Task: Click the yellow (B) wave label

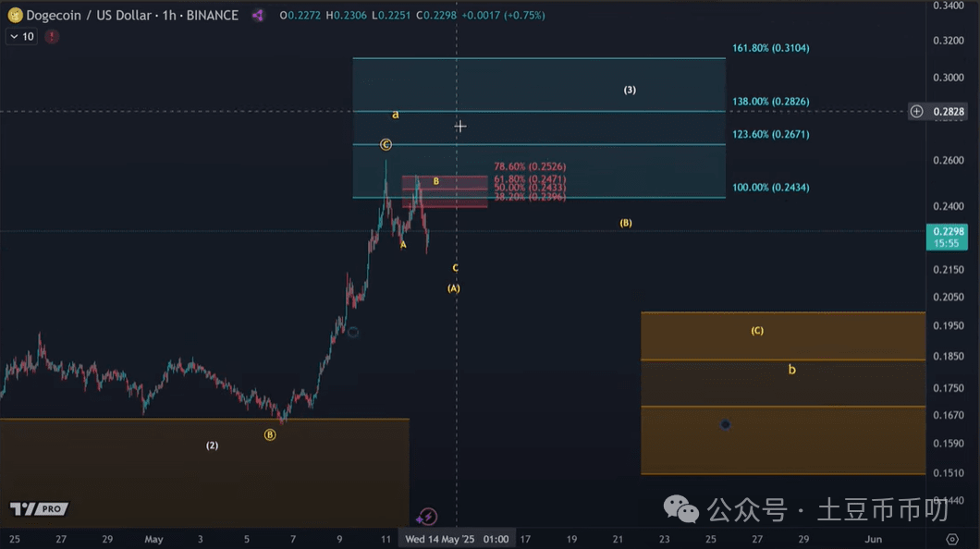Action: [626, 223]
